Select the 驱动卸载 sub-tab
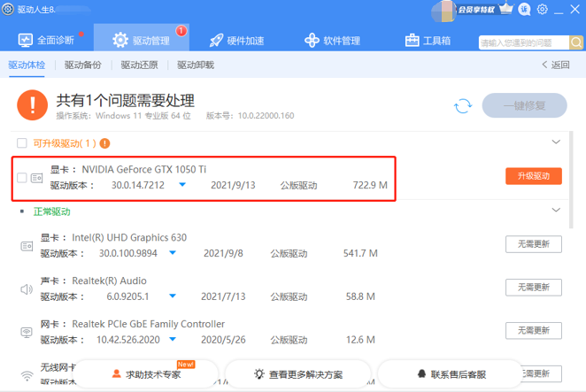 tap(196, 65)
